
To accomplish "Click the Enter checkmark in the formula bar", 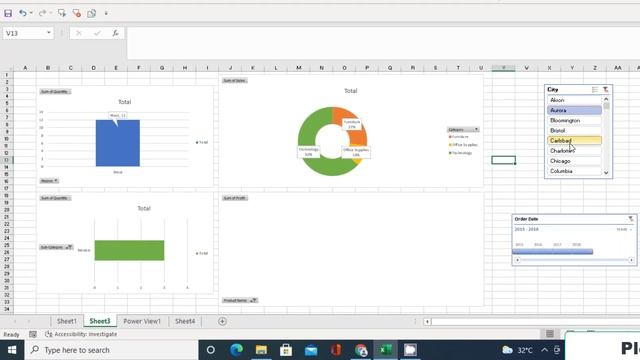I will tap(97, 33).
